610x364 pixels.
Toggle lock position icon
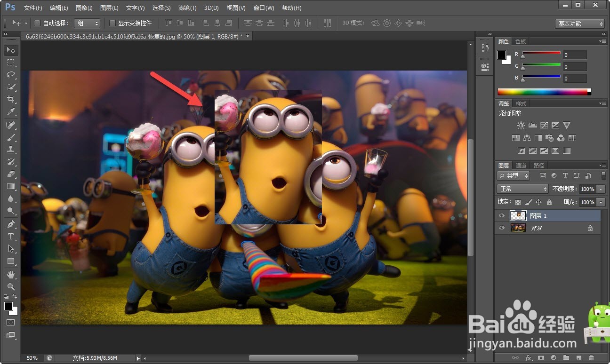[539, 202]
